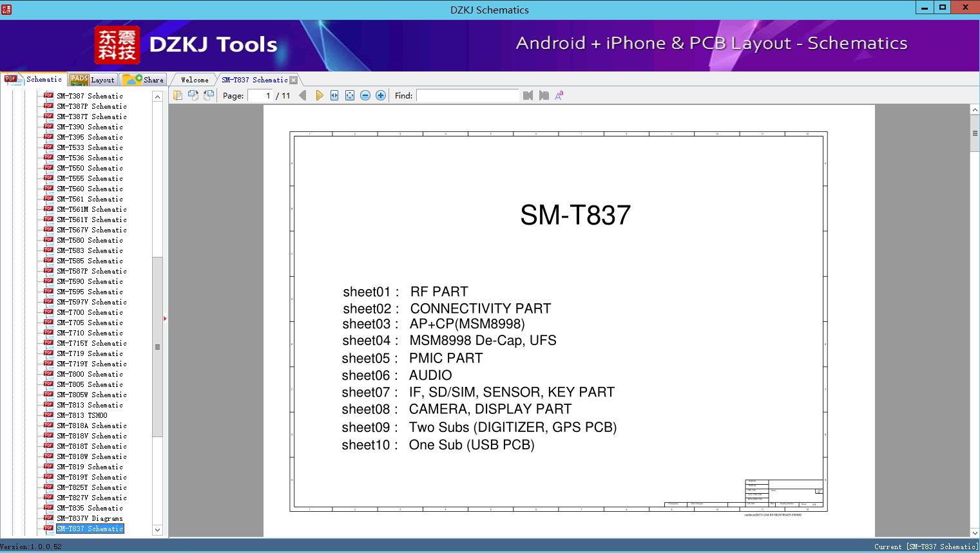This screenshot has width=980, height=553.
Task: Click the DZKJ red logo in banner
Action: coord(117,44)
